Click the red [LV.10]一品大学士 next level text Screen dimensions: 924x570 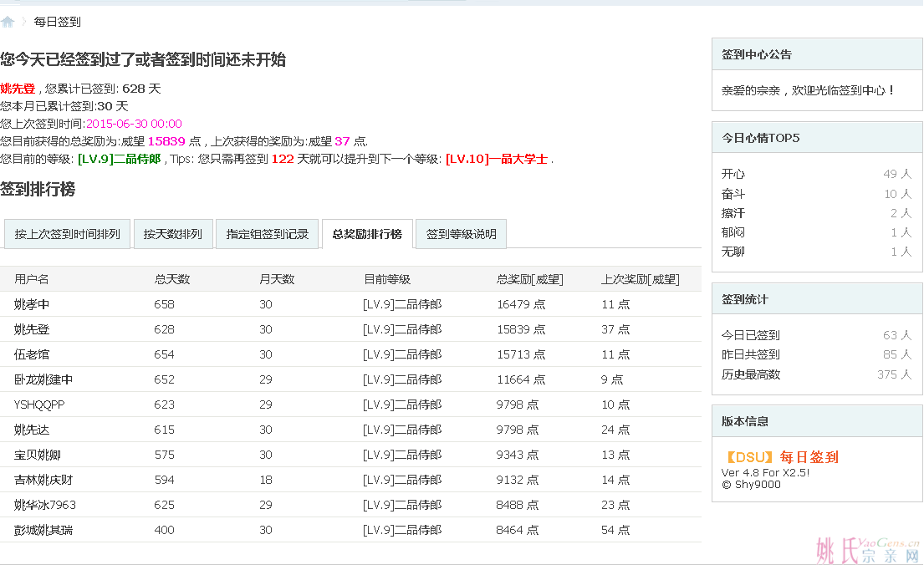pyautogui.click(x=496, y=159)
